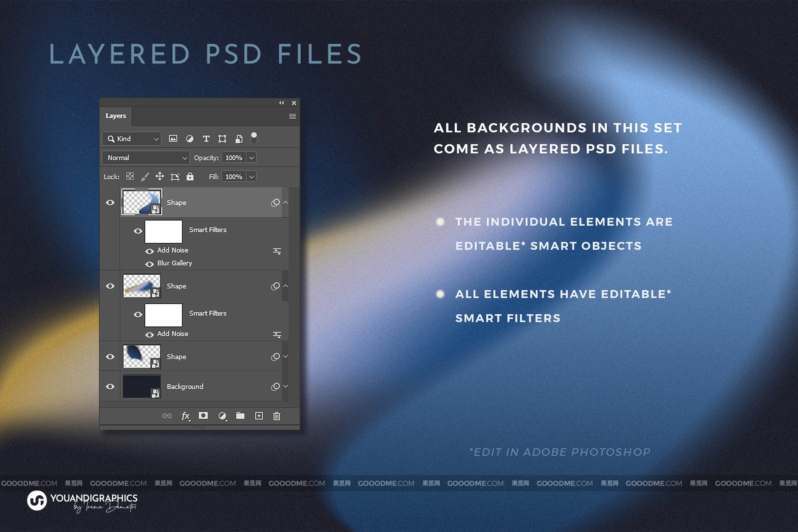Delete layer with trash icon
The width and height of the screenshot is (798, 532).
(277, 416)
